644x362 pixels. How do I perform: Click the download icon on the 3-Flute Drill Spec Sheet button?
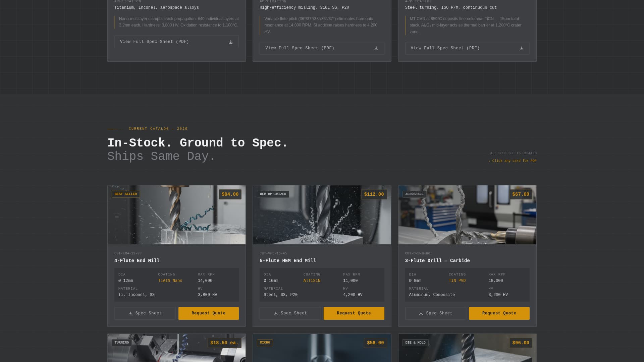coord(421,313)
